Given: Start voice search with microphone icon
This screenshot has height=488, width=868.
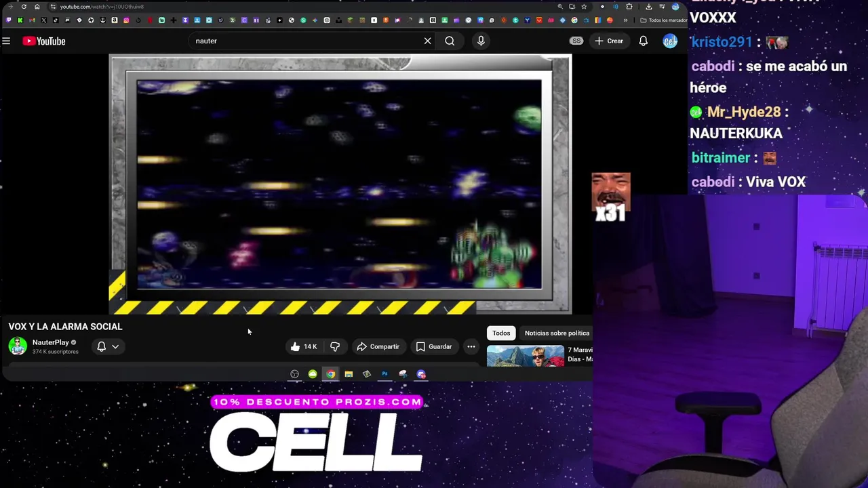Looking at the screenshot, I should [x=481, y=41].
